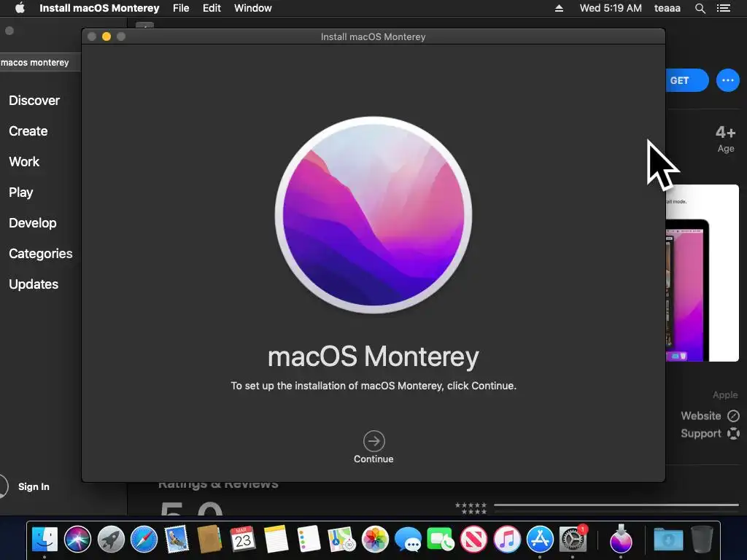The image size is (747, 560).
Task: Open Downloads folder in Dock
Action: point(668,540)
